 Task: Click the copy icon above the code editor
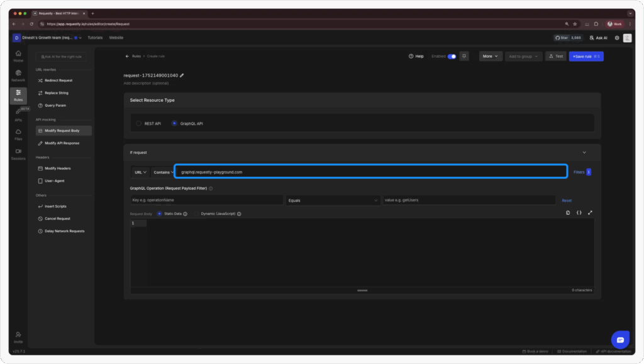point(568,212)
